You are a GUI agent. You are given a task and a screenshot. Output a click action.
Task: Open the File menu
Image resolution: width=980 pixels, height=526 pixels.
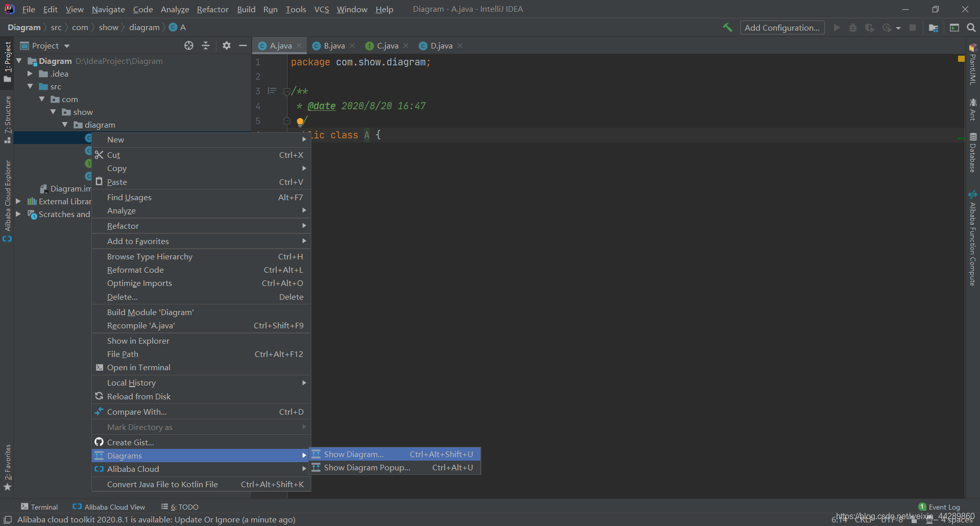29,9
